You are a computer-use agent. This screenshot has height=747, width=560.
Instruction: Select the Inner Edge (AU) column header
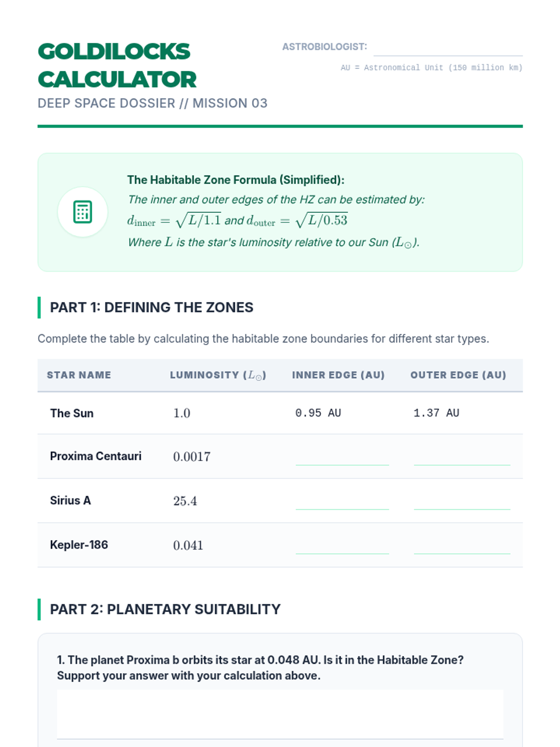coord(338,375)
